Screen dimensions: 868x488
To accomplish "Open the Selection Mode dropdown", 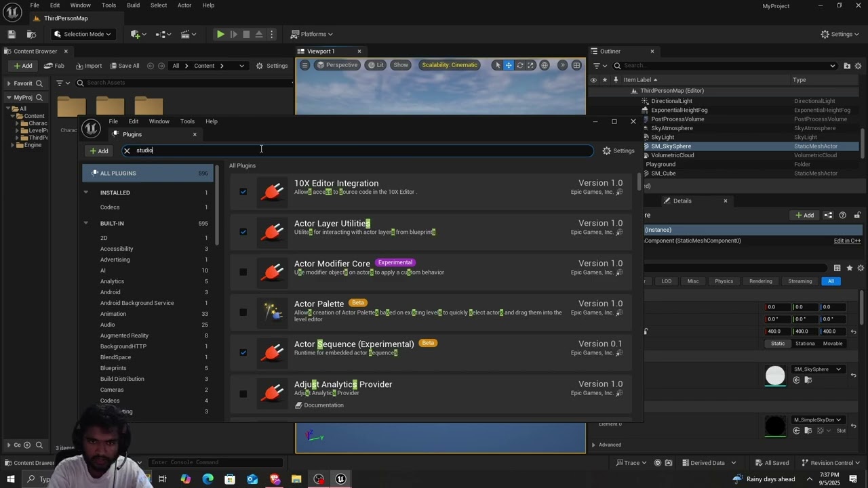I will tap(83, 34).
